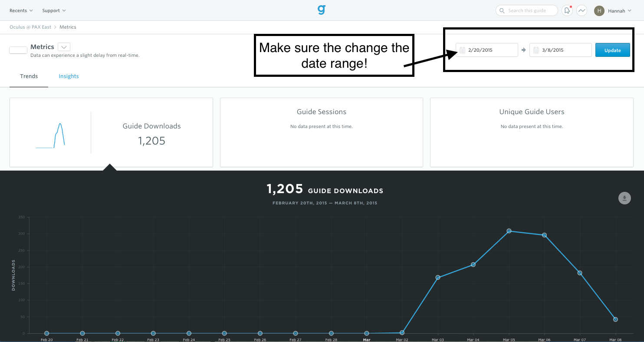The height and width of the screenshot is (342, 644).
Task: Click the 2/20/2015 start date field
Action: [490, 50]
